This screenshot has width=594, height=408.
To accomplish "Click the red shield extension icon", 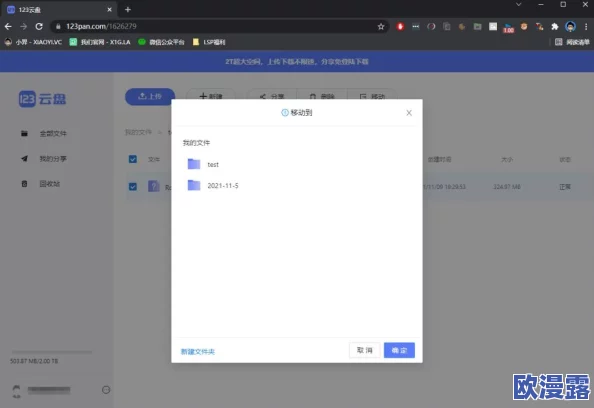I will coord(400,26).
